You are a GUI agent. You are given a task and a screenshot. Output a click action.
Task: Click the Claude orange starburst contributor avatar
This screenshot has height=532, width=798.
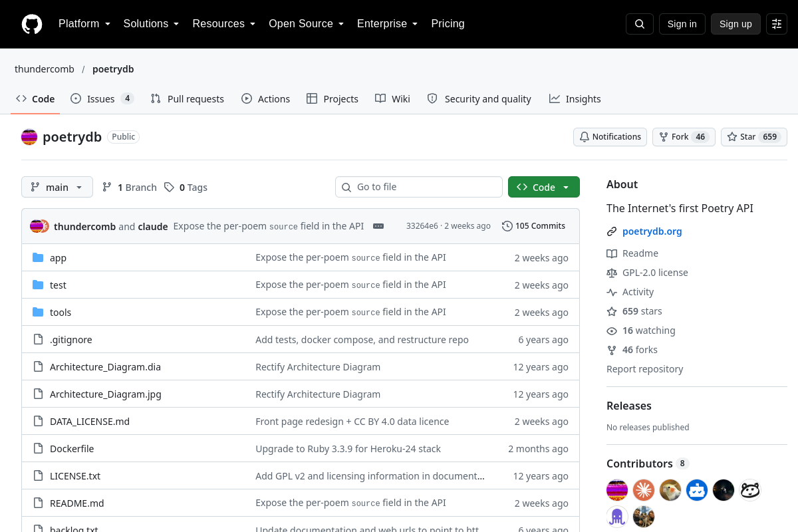click(x=644, y=490)
